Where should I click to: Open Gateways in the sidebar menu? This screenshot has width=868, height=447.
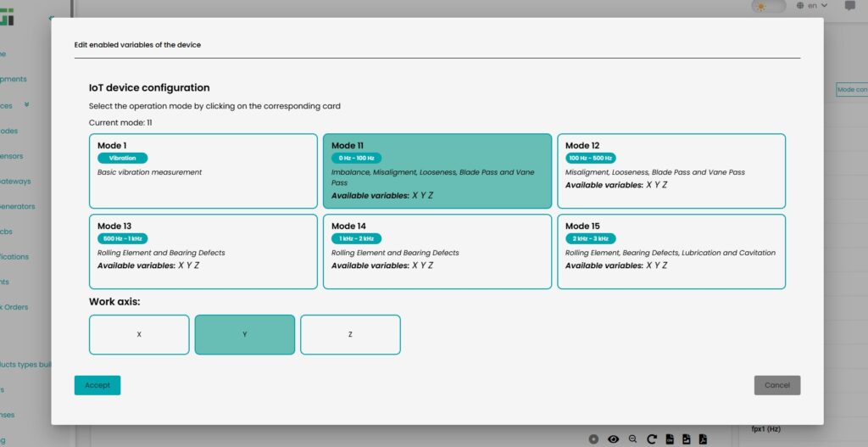(15, 181)
